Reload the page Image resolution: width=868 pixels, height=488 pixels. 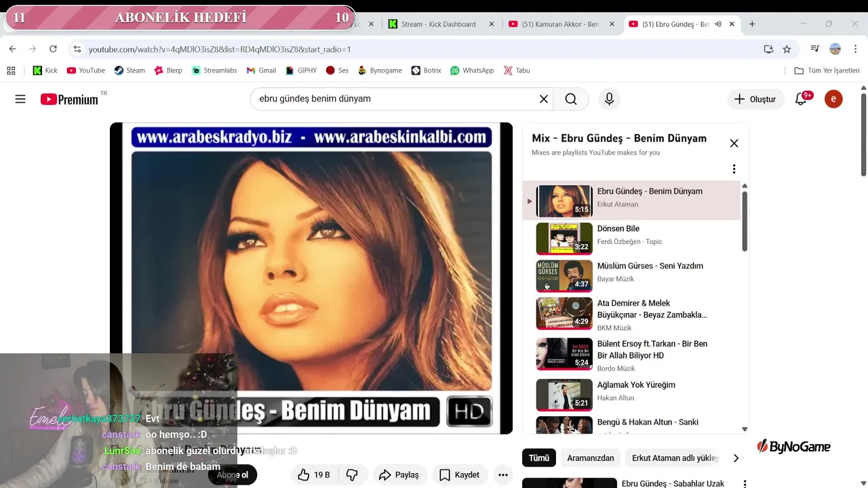tap(53, 49)
